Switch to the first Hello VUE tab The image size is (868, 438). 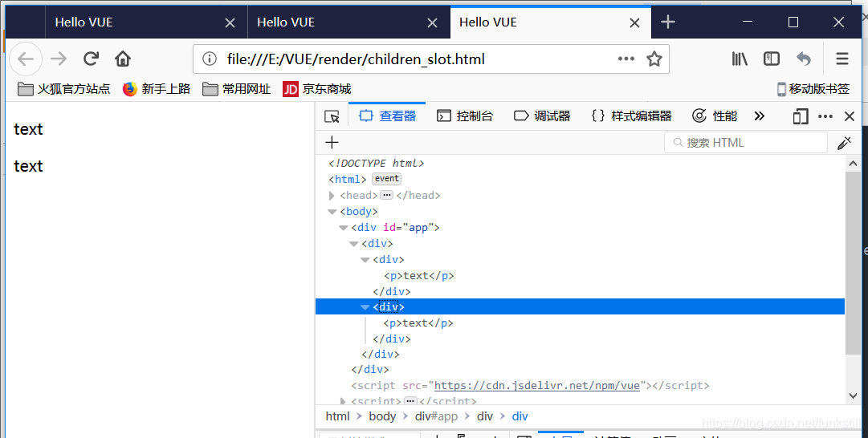(x=146, y=22)
